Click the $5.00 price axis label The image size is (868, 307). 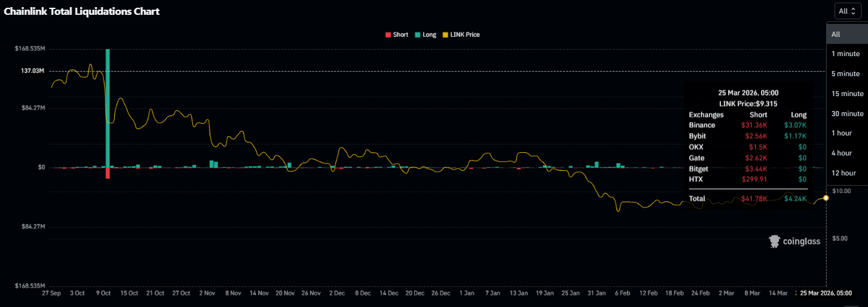839,239
